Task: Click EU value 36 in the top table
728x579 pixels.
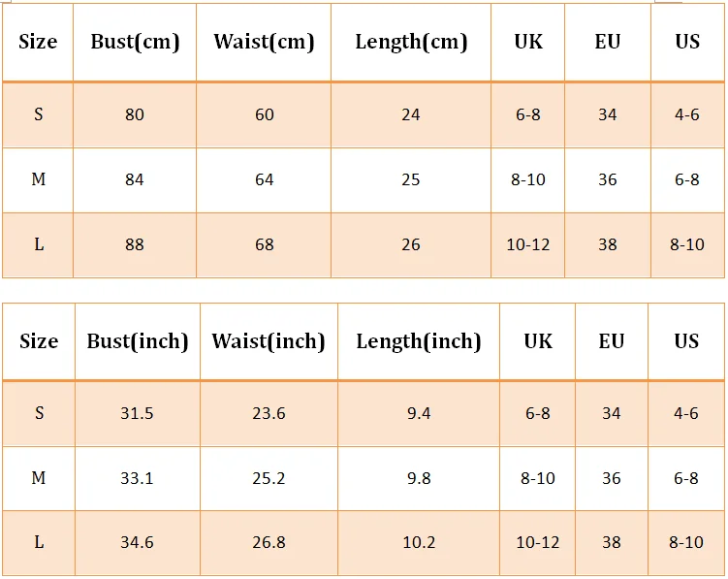Action: (608, 179)
